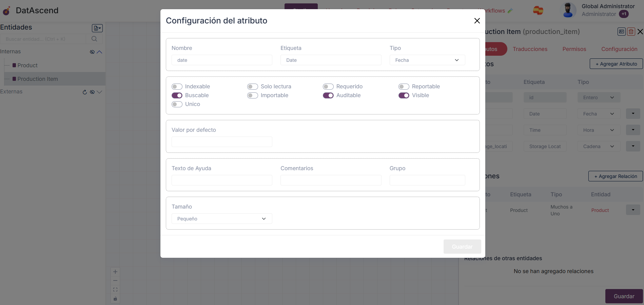Close the Production Item side panel
644x305 pixels.
(640, 32)
